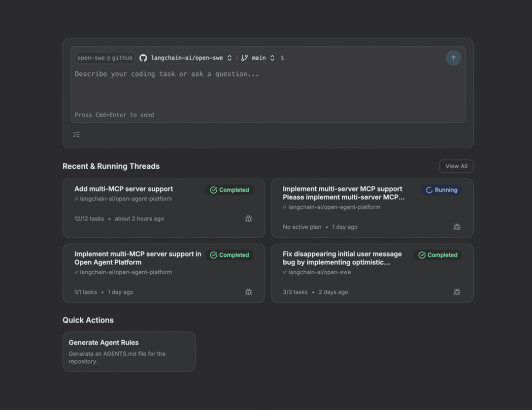Click the GitHub logo icon
The width and height of the screenshot is (532, 410).
coord(143,58)
